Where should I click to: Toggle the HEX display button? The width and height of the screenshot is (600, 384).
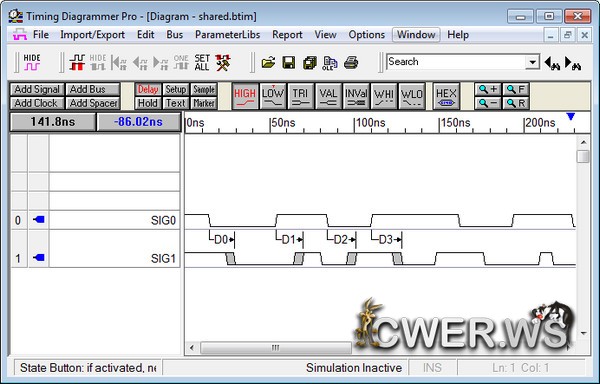pos(446,96)
